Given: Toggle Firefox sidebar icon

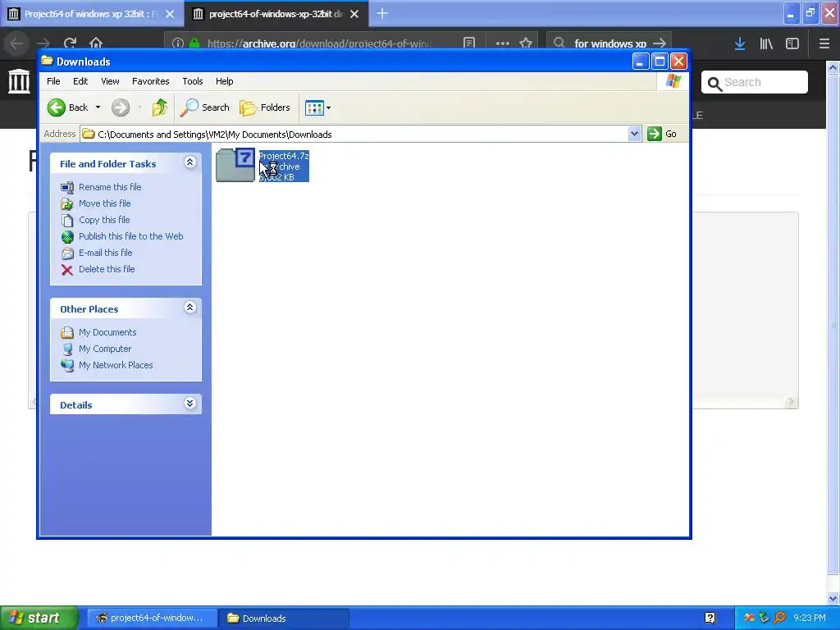Looking at the screenshot, I should pyautogui.click(x=792, y=43).
